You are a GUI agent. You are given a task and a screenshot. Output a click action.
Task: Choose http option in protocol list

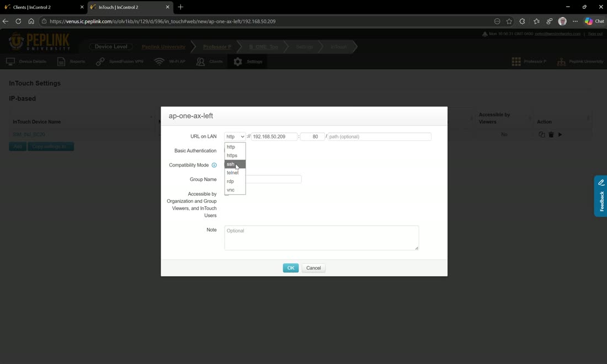click(x=235, y=147)
